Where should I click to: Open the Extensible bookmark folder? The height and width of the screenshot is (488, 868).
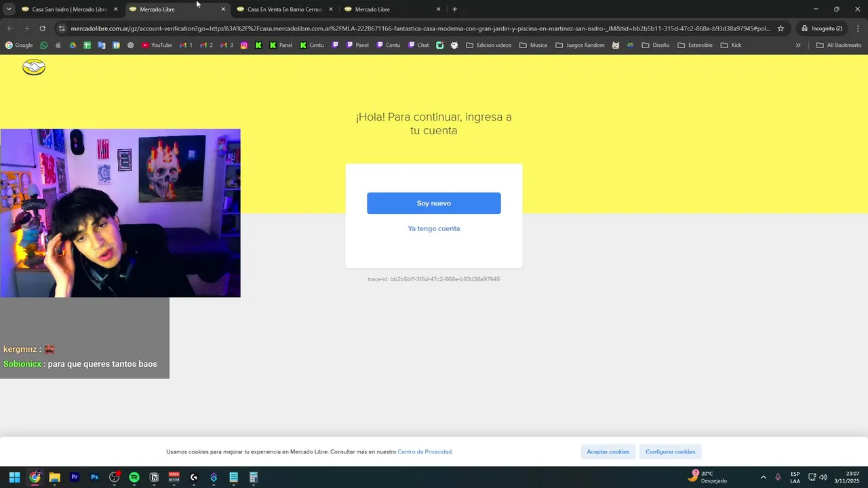(695, 45)
